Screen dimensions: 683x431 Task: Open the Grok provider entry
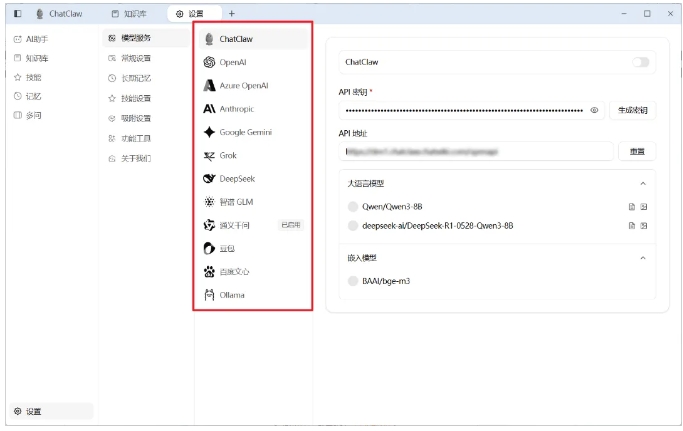tap(227, 155)
